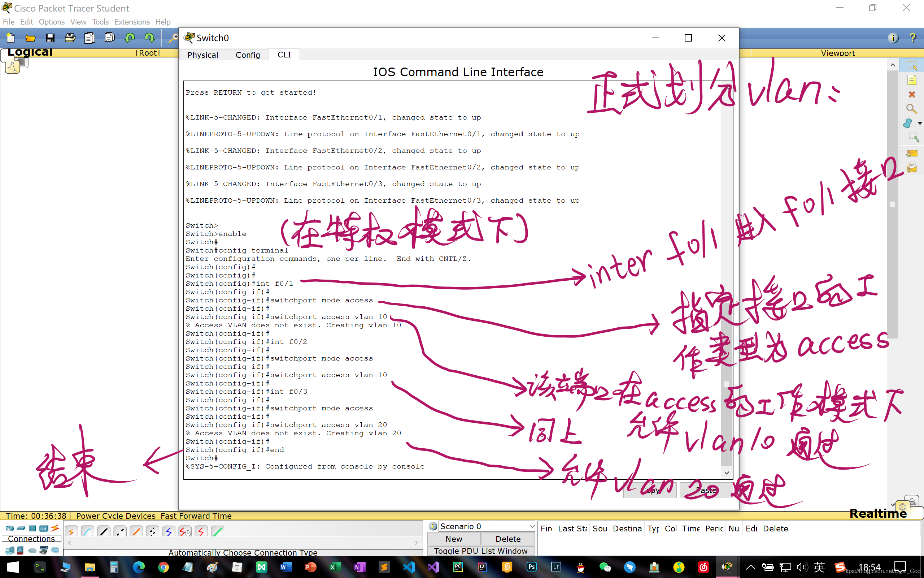Screen dimensions: 924x578
Task: Click down arrow of CLI scrollbar
Action: coord(726,473)
